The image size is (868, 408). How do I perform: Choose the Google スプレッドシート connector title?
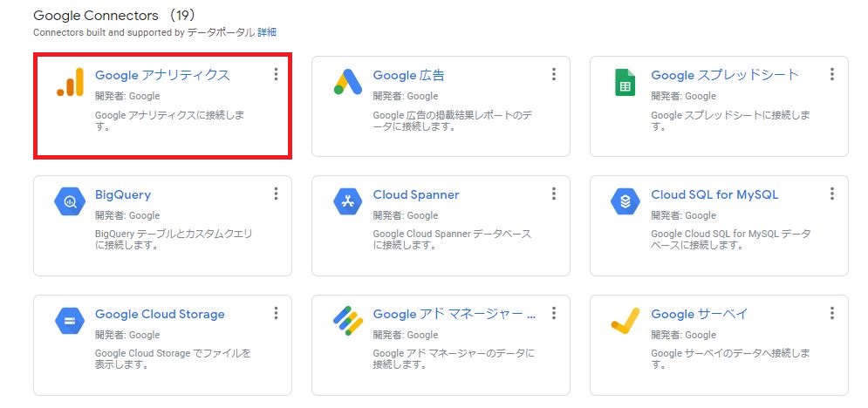(725, 75)
